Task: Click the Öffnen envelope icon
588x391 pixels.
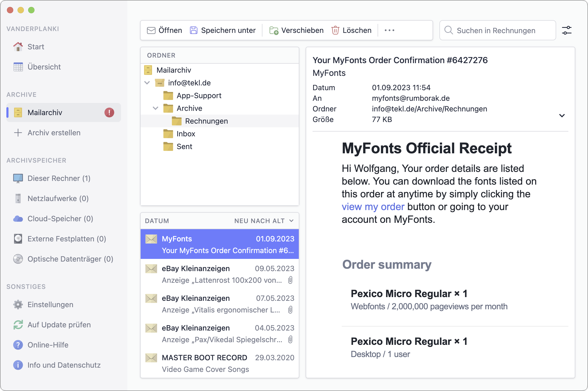Action: tap(151, 31)
